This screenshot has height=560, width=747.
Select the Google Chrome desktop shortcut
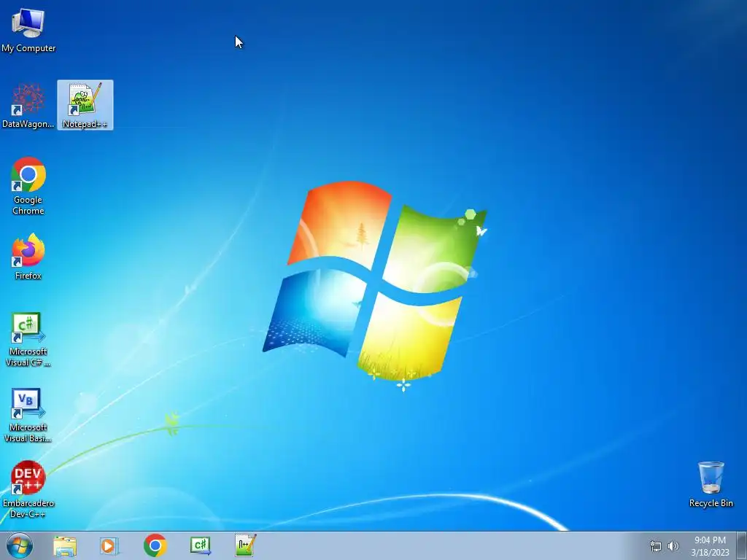point(28,186)
